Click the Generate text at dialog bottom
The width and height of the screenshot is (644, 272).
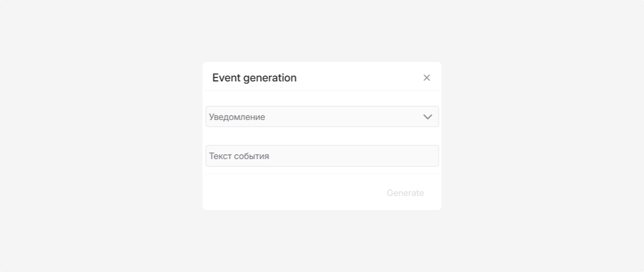coord(405,193)
